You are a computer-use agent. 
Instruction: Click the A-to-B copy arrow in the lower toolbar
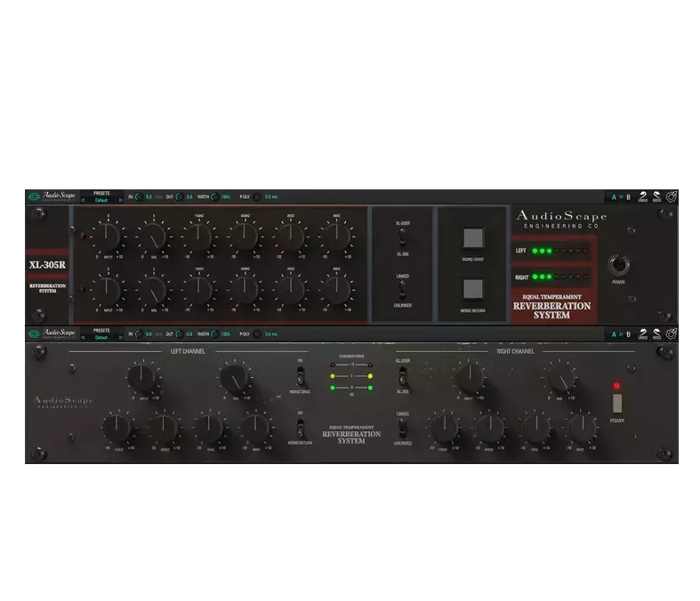pyautogui.click(x=621, y=334)
